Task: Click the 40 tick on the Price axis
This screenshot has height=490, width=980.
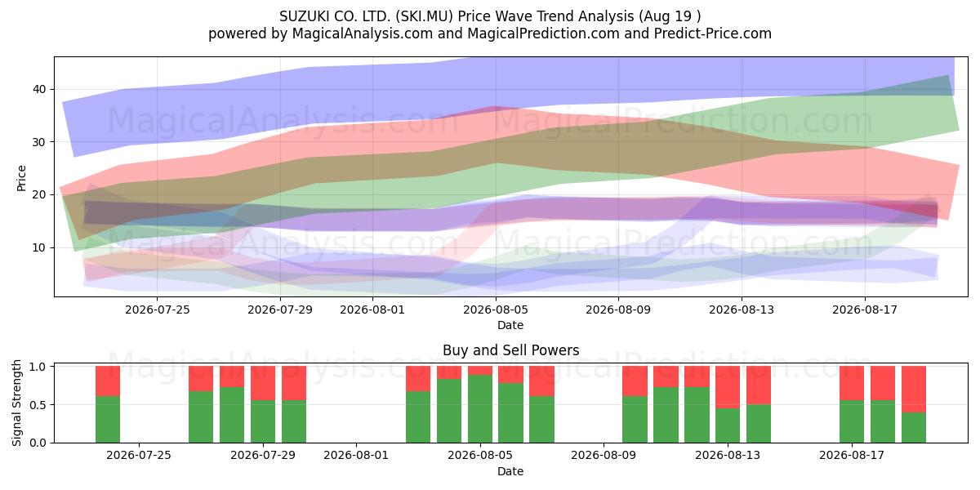Action: click(41, 89)
